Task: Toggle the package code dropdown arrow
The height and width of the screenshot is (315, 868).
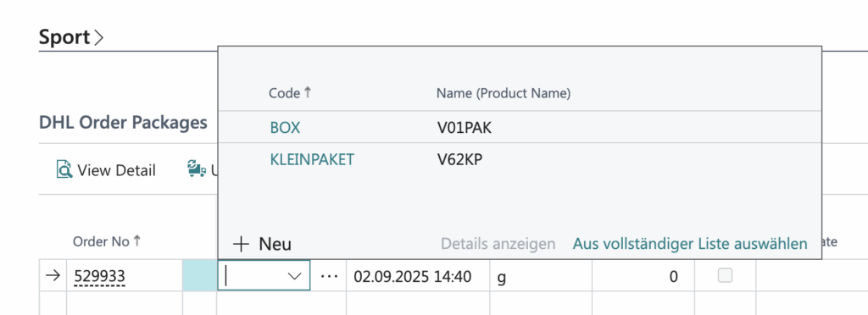Action: coord(295,276)
